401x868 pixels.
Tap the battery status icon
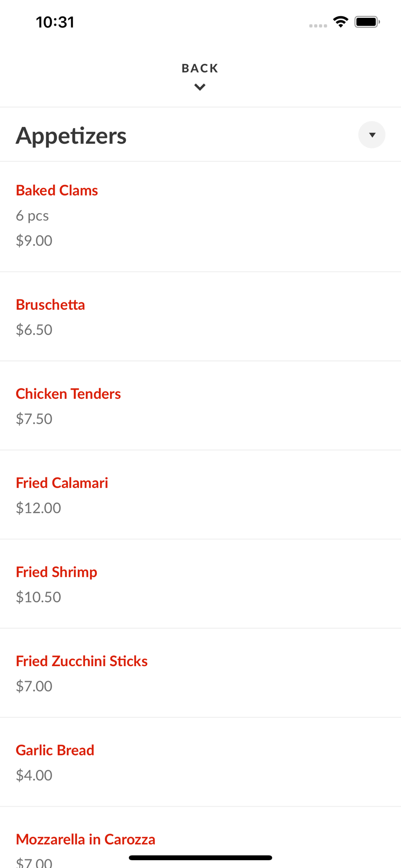[x=367, y=22]
